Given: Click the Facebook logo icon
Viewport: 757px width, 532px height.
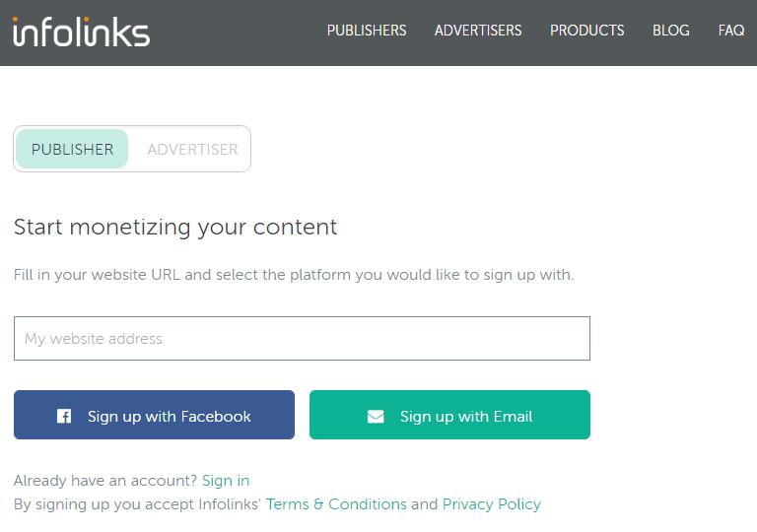Looking at the screenshot, I should [x=64, y=417].
